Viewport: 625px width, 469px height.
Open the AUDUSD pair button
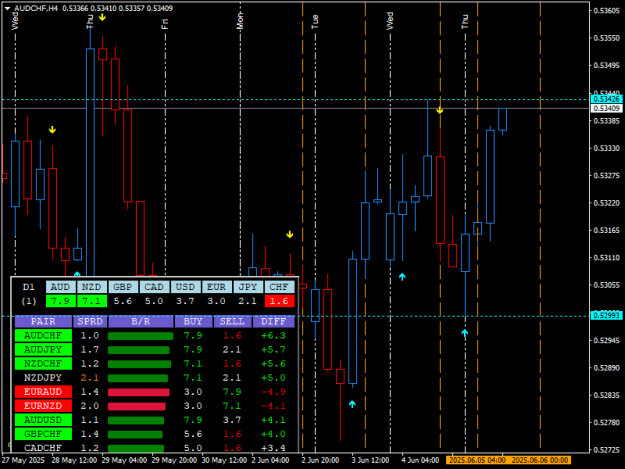coord(43,420)
